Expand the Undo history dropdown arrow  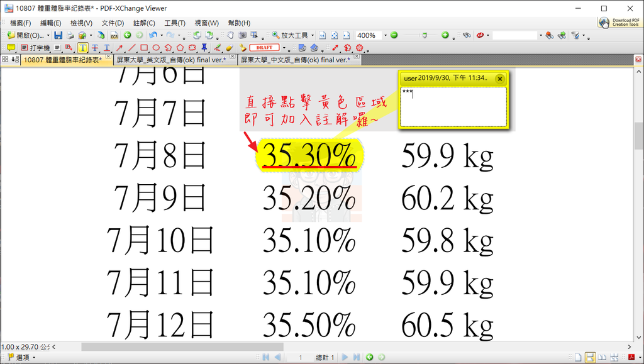click(162, 35)
